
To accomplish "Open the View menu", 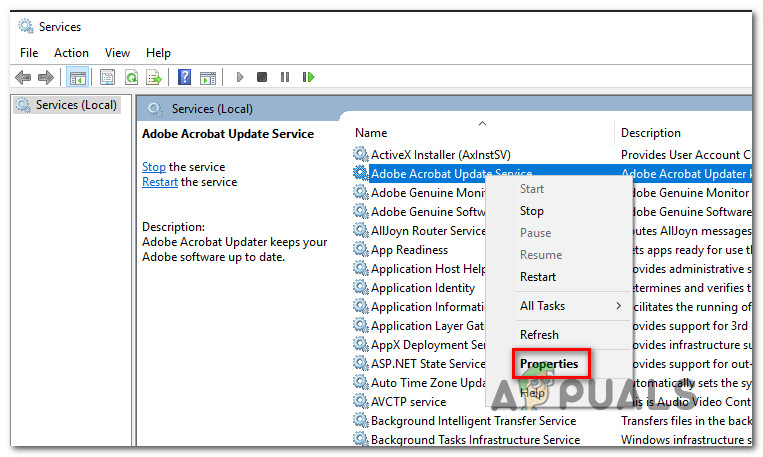I will click(117, 53).
